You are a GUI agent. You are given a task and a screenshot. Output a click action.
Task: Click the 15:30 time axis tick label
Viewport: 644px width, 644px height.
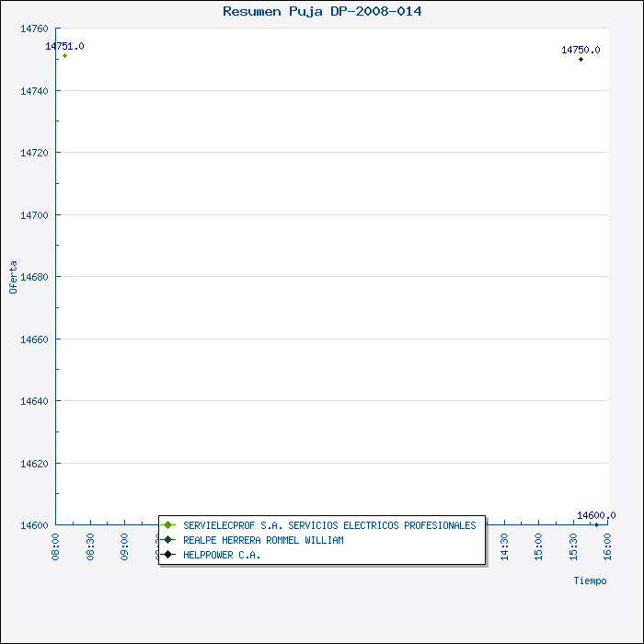[573, 546]
